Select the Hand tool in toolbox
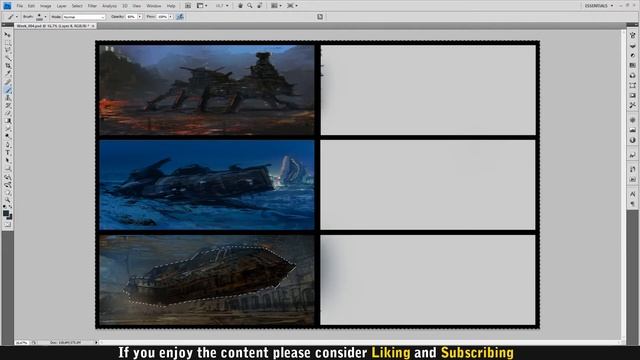This screenshot has height=360, width=640. [x=7, y=193]
